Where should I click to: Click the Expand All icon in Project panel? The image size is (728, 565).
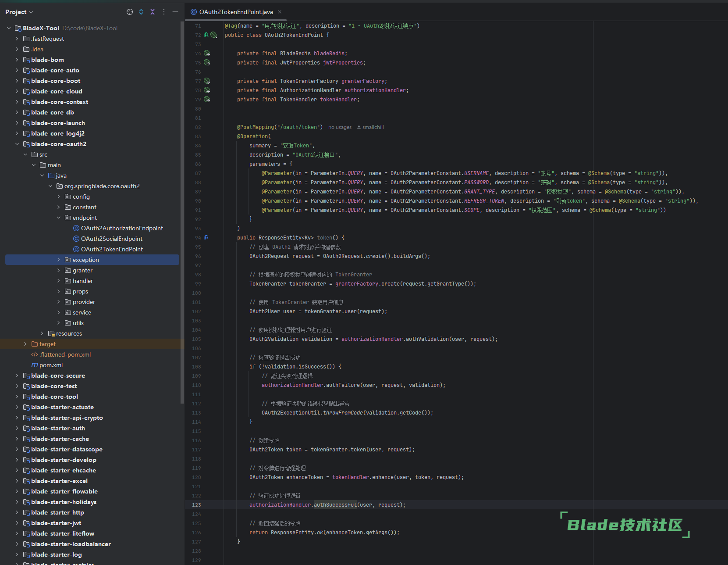coord(141,12)
